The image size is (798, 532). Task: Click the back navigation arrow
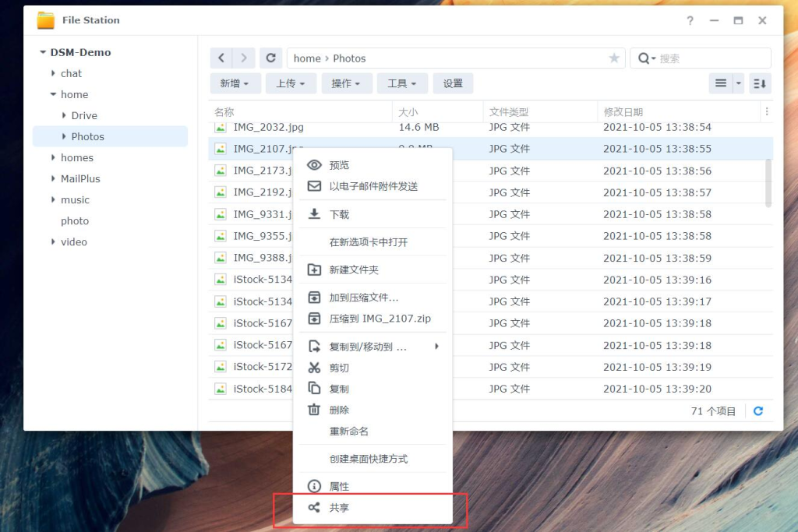tap(220, 58)
